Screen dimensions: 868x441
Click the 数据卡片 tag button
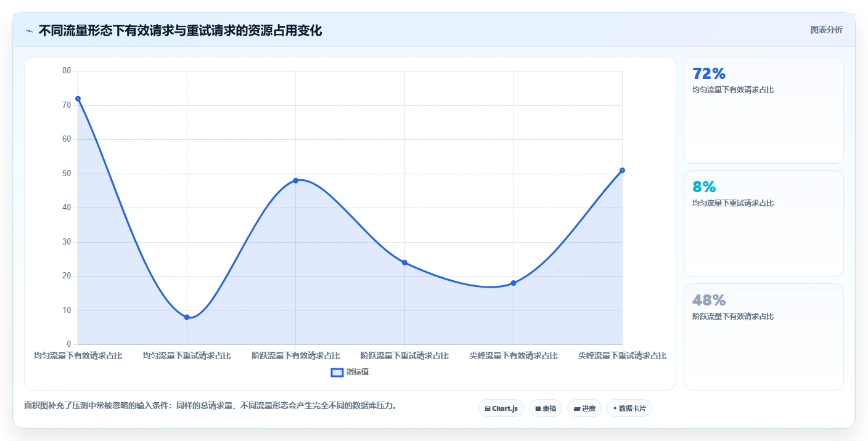629,408
